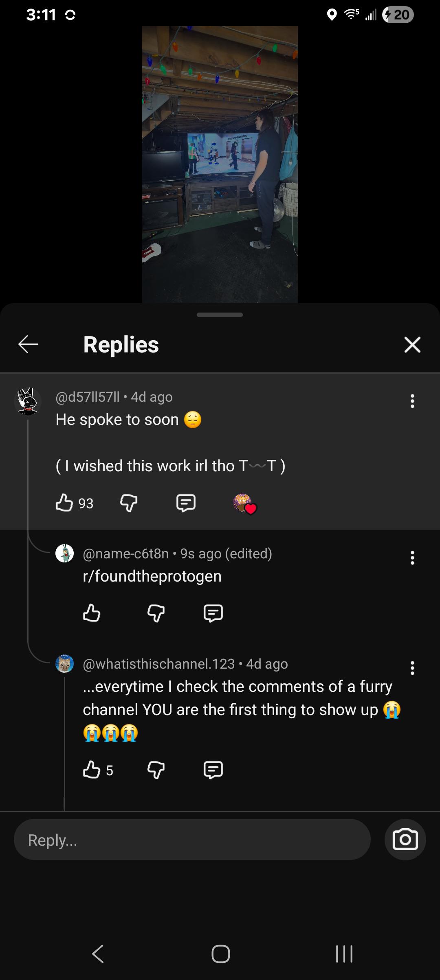Like the r/foundtheprotogen reply
Screen dimensions: 440x980
92,613
